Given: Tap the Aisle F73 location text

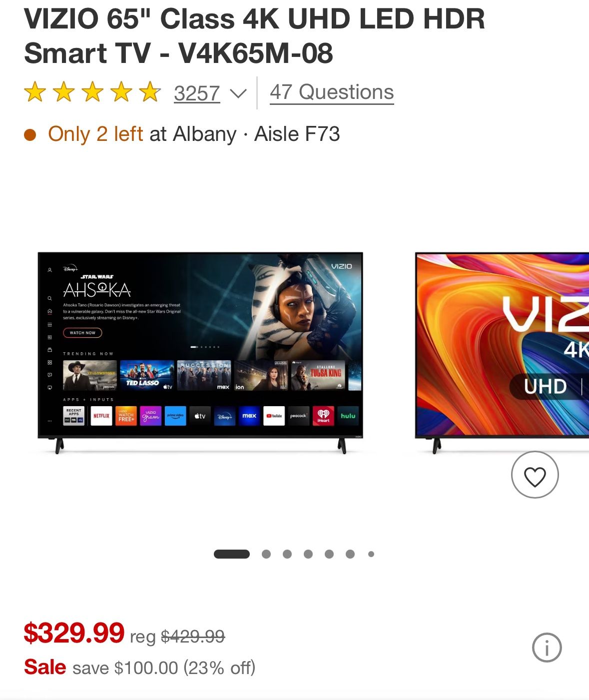Looking at the screenshot, I should pyautogui.click(x=297, y=134).
